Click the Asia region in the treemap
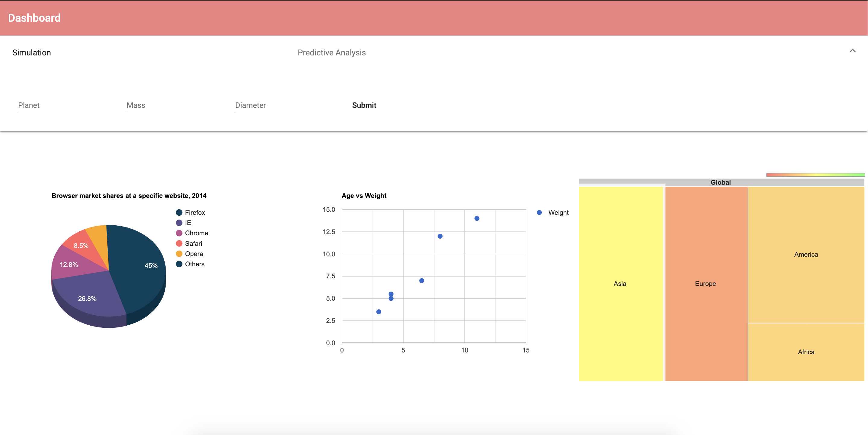 pyautogui.click(x=620, y=283)
